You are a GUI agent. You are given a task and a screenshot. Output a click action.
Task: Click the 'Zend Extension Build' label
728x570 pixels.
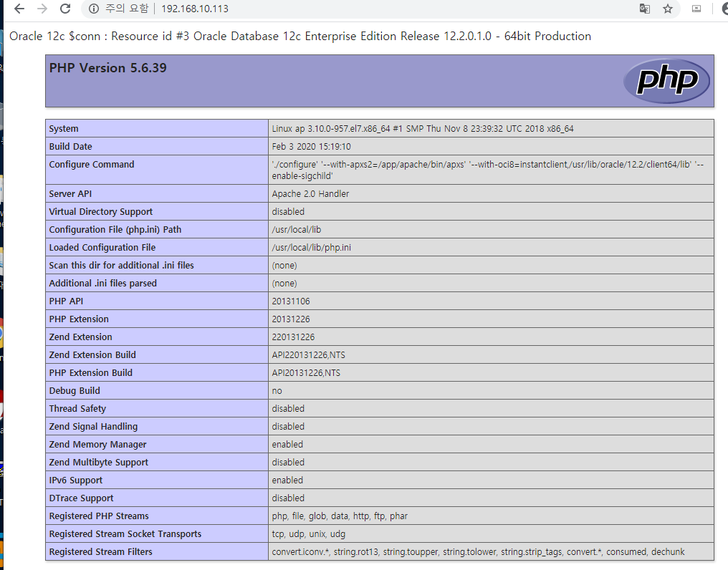pos(92,355)
